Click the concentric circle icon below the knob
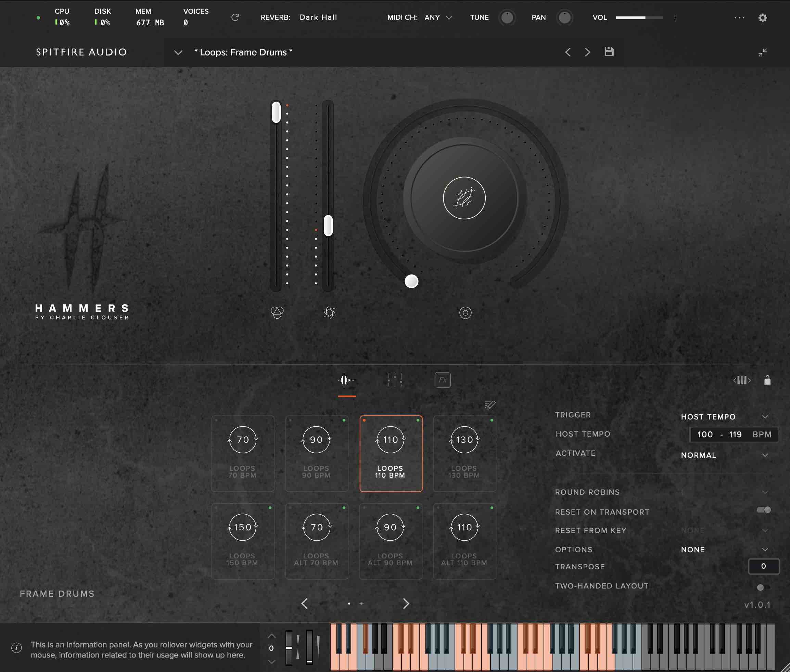 pyautogui.click(x=465, y=313)
